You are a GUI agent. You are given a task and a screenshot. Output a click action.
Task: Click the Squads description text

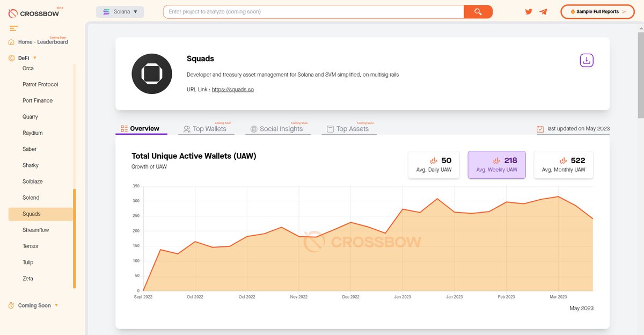click(292, 75)
